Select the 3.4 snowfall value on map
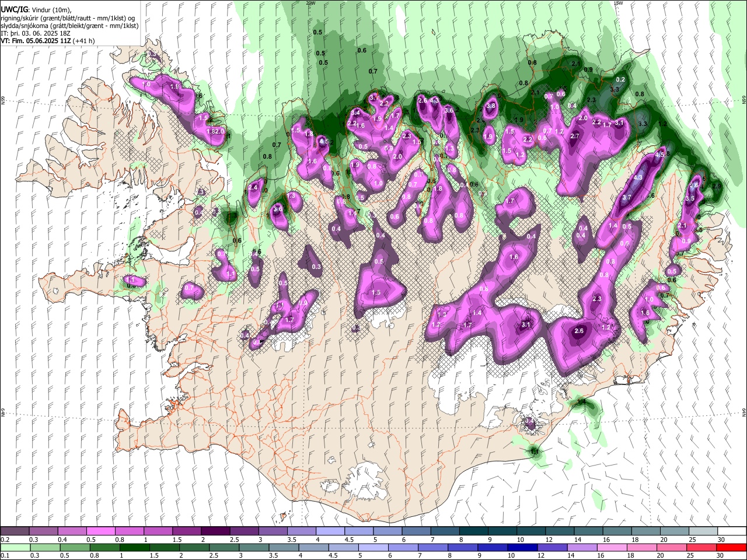The height and width of the screenshot is (560, 747). pyautogui.click(x=355, y=112)
